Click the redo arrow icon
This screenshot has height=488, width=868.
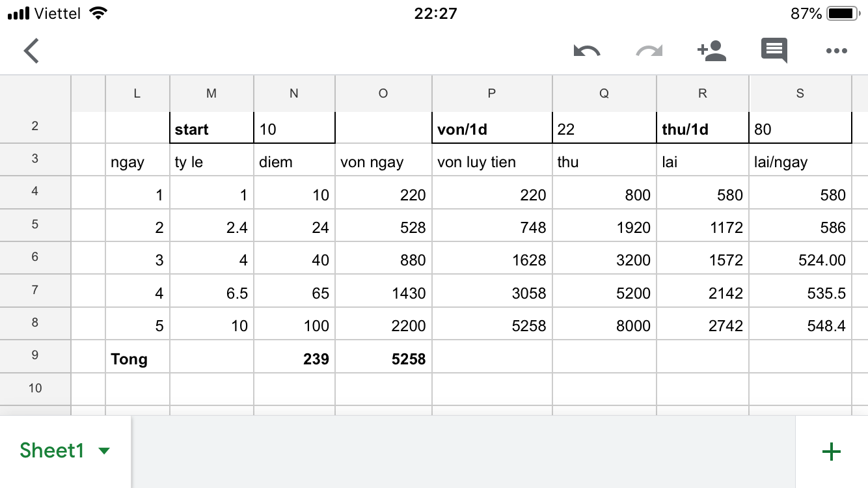(x=649, y=51)
